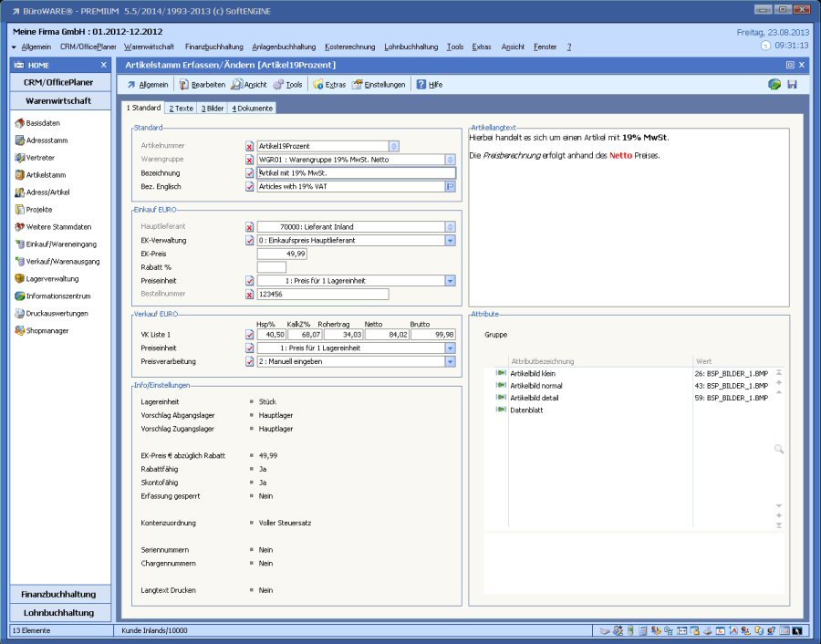The image size is (821, 644).
Task: Open the Kostenrechnung menu
Action: point(349,47)
